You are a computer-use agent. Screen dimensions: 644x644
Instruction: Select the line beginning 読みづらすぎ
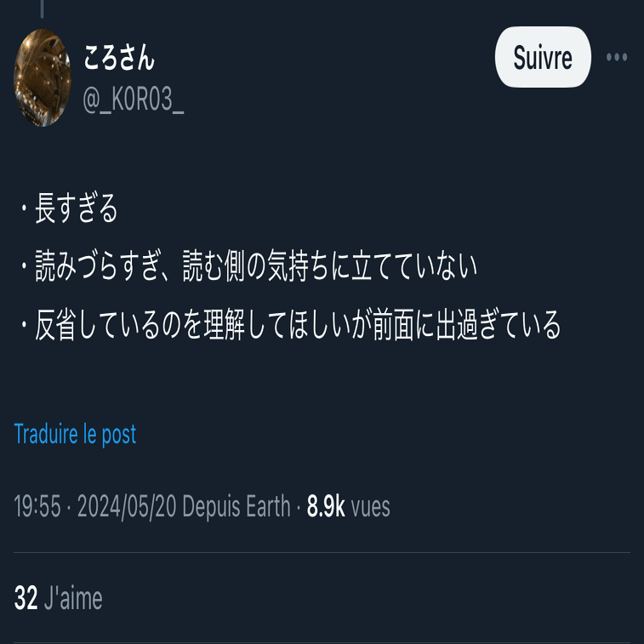(x=248, y=266)
